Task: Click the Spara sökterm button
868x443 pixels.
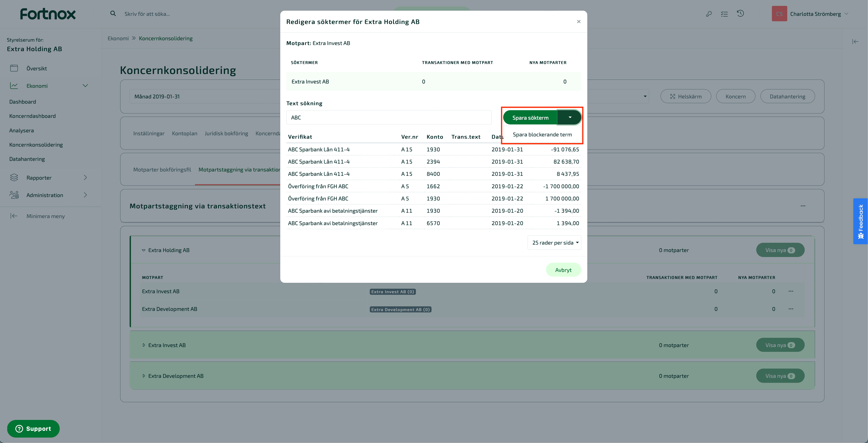Action: 530,117
